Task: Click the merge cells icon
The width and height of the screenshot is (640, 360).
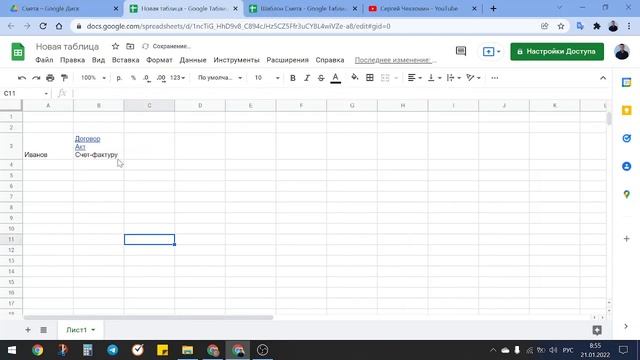Action: click(x=385, y=78)
